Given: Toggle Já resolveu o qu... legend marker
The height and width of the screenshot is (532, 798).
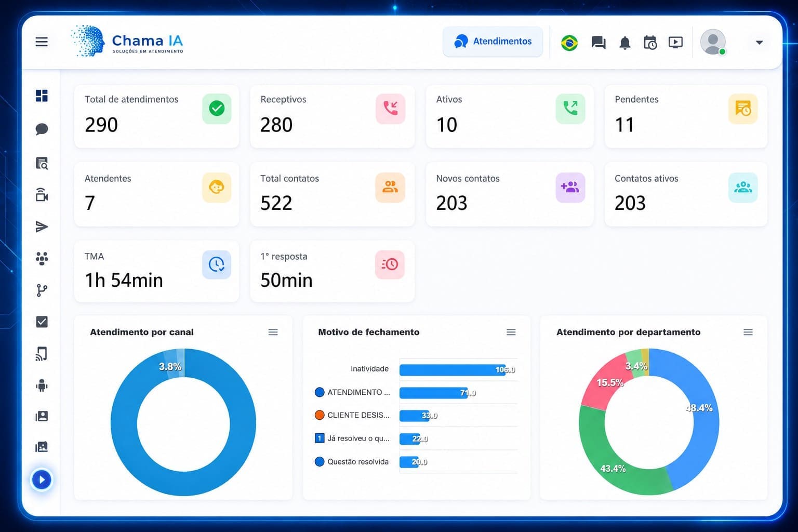Looking at the screenshot, I should tap(320, 438).
